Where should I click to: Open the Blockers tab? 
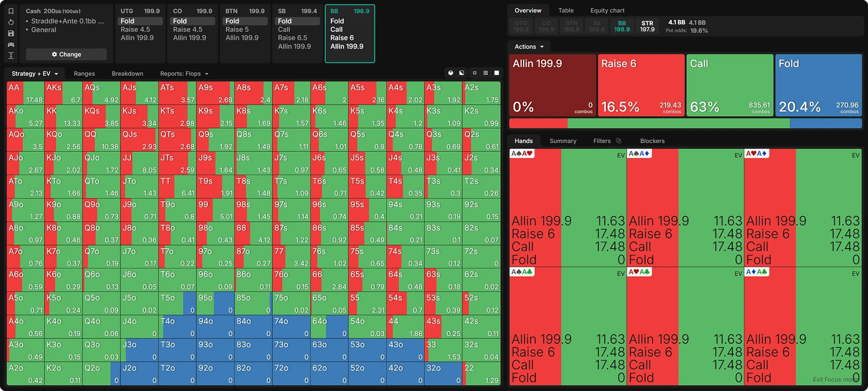(652, 141)
